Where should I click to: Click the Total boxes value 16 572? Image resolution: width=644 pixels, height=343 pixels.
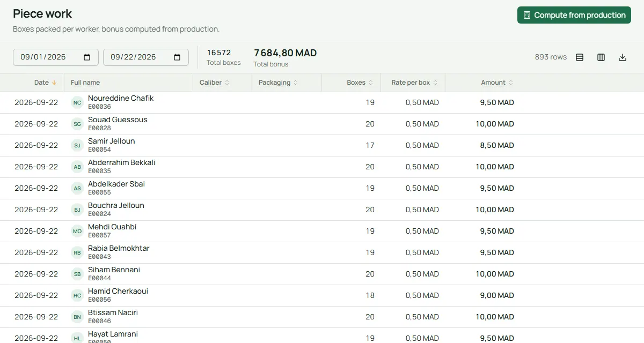tap(219, 53)
